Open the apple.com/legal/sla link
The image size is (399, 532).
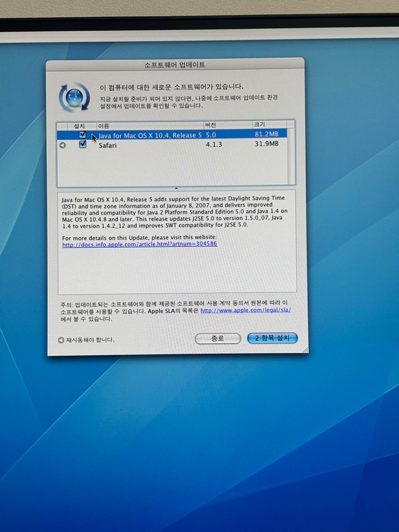[245, 310]
